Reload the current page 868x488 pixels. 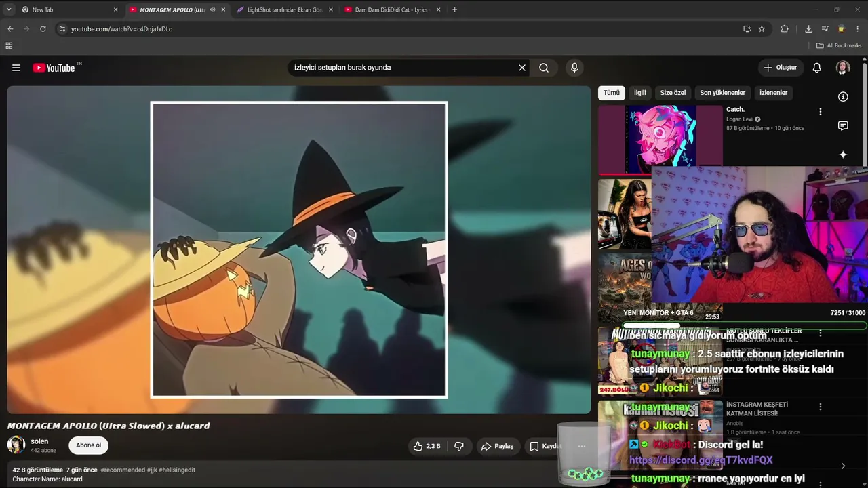tap(43, 29)
